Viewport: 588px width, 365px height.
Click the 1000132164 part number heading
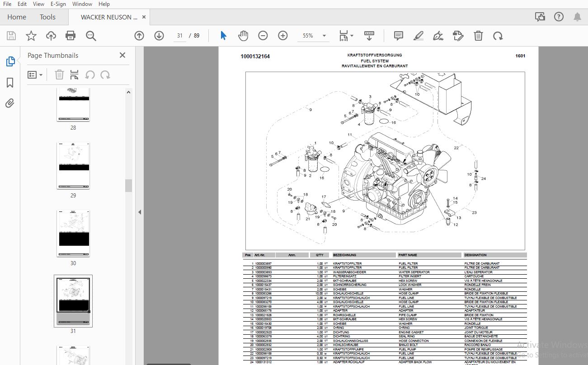255,56
